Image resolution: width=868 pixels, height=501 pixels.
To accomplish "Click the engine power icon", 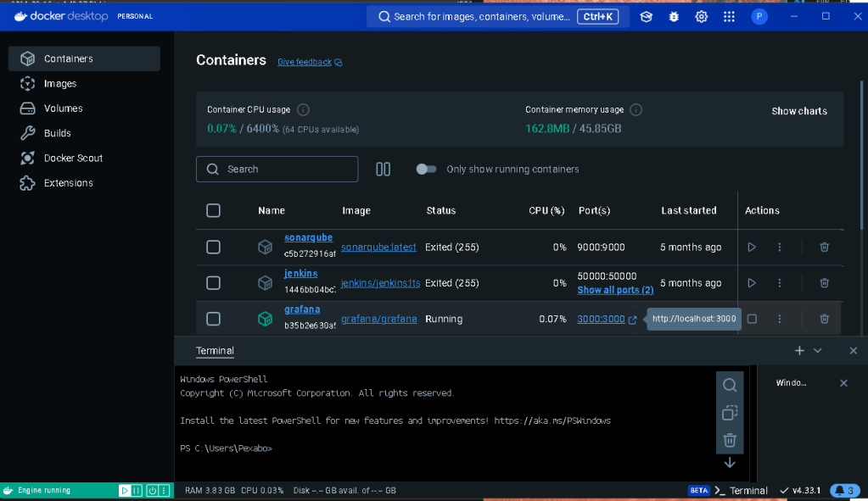I will tap(152, 491).
